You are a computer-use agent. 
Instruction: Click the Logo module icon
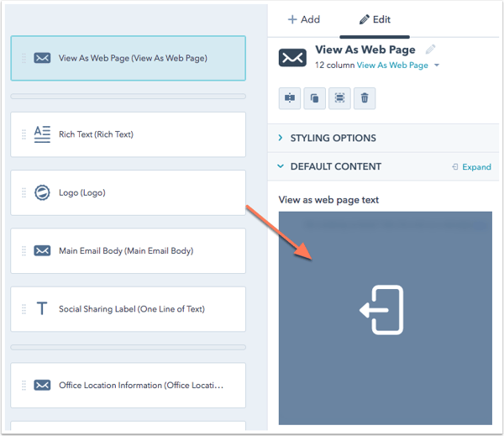[x=42, y=192]
